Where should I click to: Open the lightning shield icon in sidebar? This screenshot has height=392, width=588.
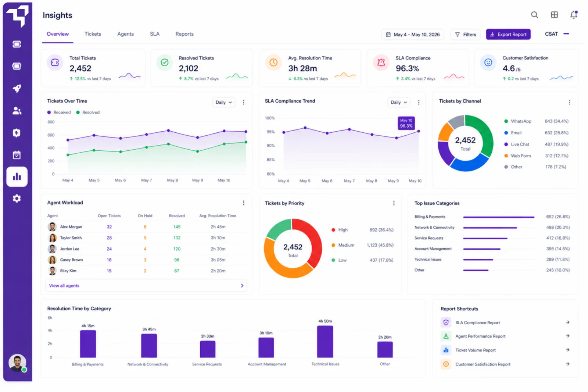[x=17, y=133]
